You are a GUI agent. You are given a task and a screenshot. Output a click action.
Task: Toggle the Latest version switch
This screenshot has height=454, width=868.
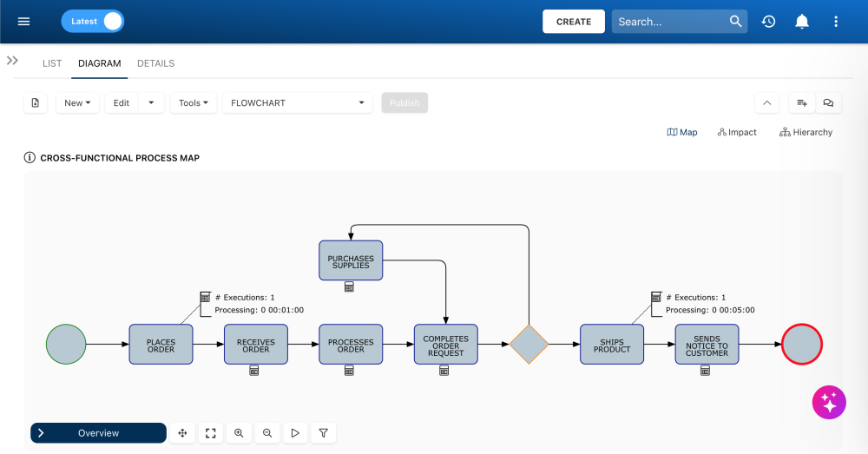click(x=93, y=22)
